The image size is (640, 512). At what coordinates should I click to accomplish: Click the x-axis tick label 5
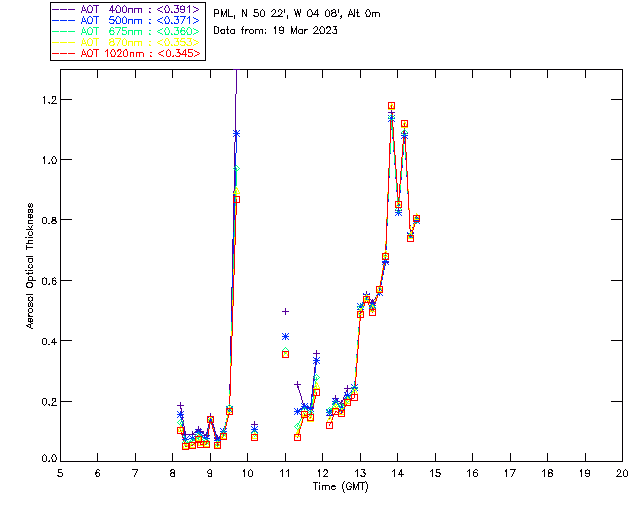[60, 473]
